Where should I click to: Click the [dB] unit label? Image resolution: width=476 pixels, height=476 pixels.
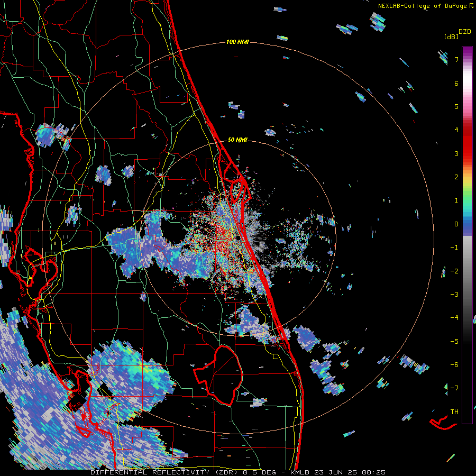pos(451,36)
